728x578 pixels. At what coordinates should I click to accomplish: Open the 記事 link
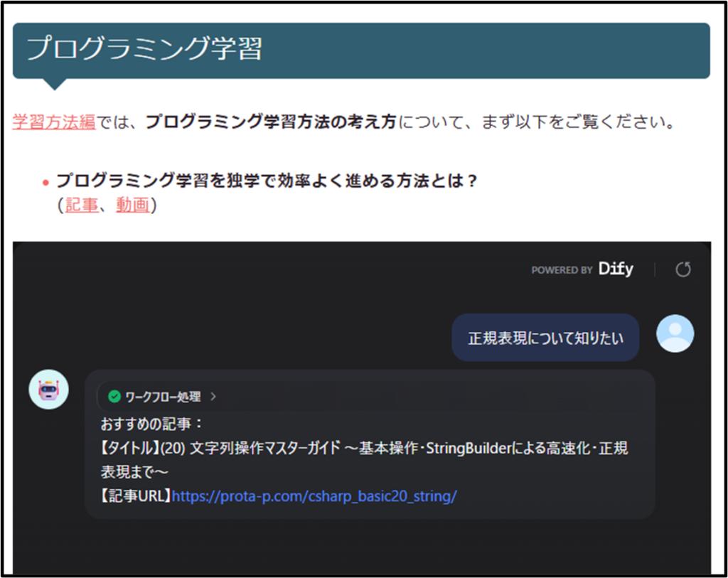coord(81,205)
